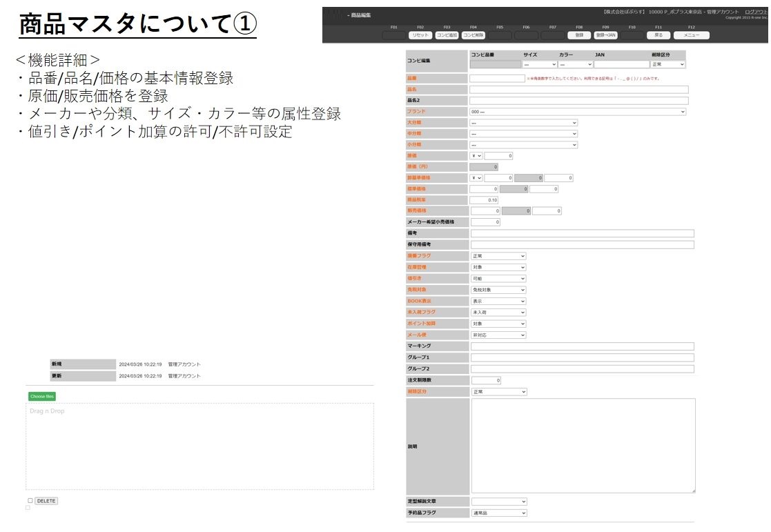This screenshot has width=771, height=532.
Task: Open the メニュー button under F12
Action: click(691, 35)
